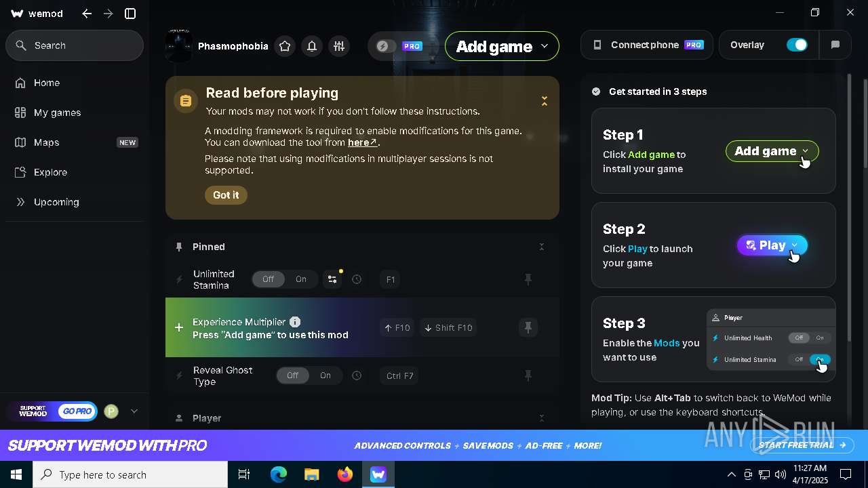Click the Ctrl F7 hotkey button
Screen dimensions: 868x488
(x=399, y=375)
